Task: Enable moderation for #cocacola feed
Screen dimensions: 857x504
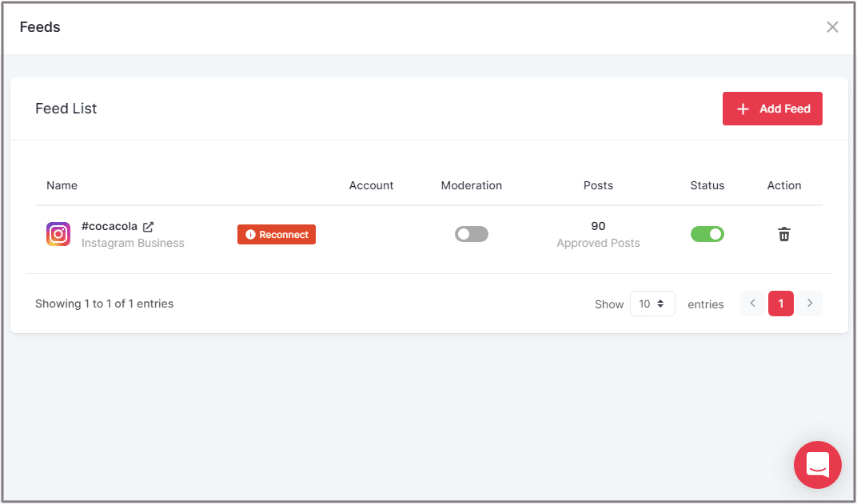Action: [471, 234]
